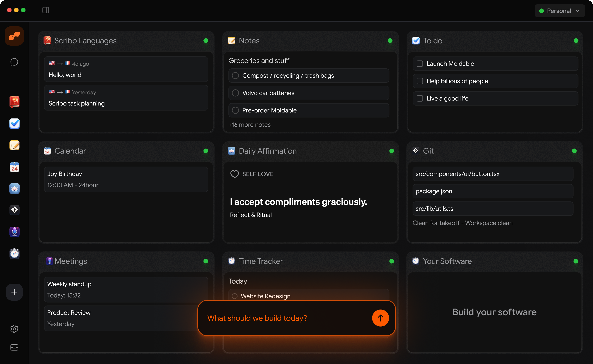Screen dimensions: 593x364
Task: Toggle the Help billions of people checkbox
Action: pyautogui.click(x=420, y=81)
